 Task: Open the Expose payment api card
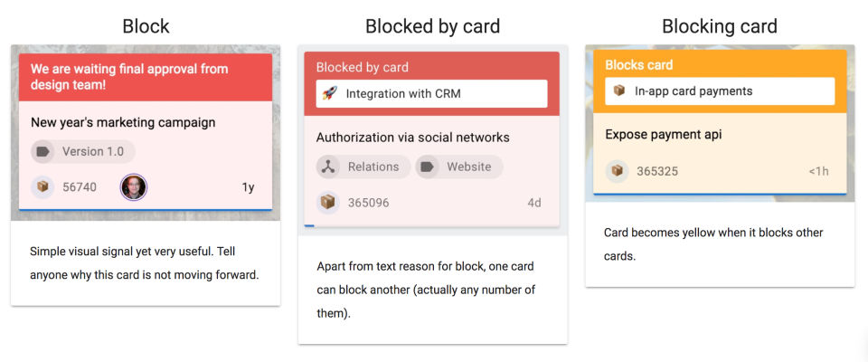pyautogui.click(x=663, y=135)
